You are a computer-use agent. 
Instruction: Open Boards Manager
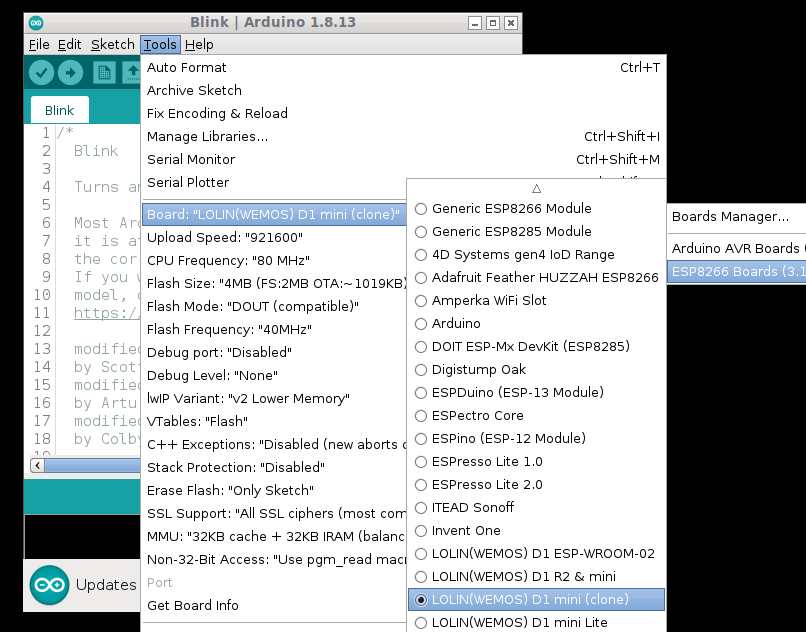pyautogui.click(x=737, y=216)
